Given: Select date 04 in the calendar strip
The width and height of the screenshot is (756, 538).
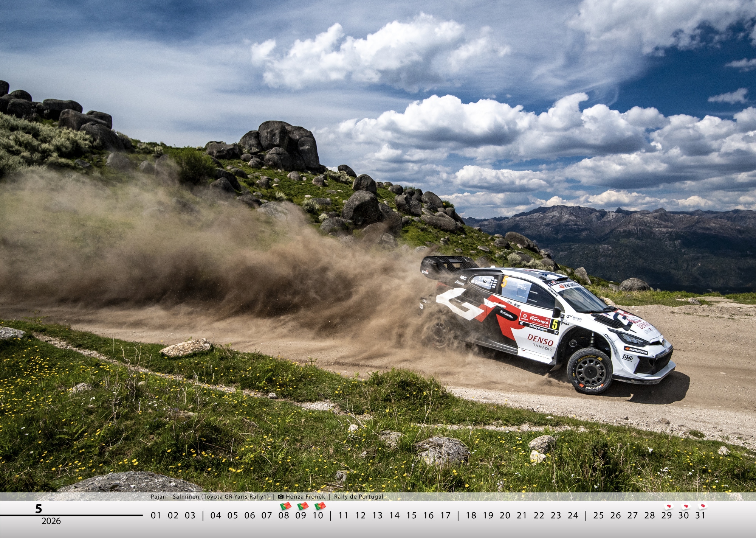Looking at the screenshot, I should point(215,515).
